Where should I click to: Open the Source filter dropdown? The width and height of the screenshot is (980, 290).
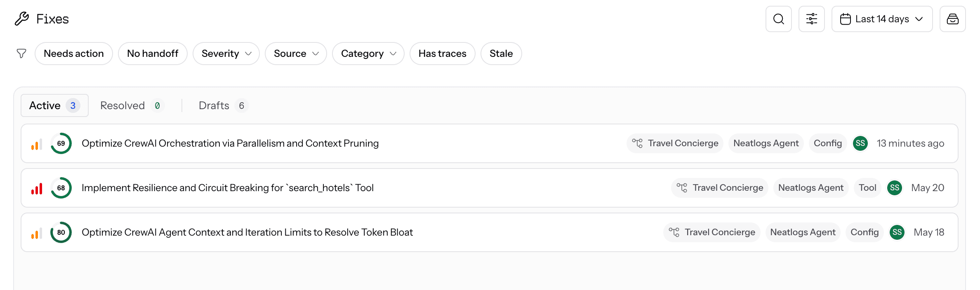coord(296,54)
